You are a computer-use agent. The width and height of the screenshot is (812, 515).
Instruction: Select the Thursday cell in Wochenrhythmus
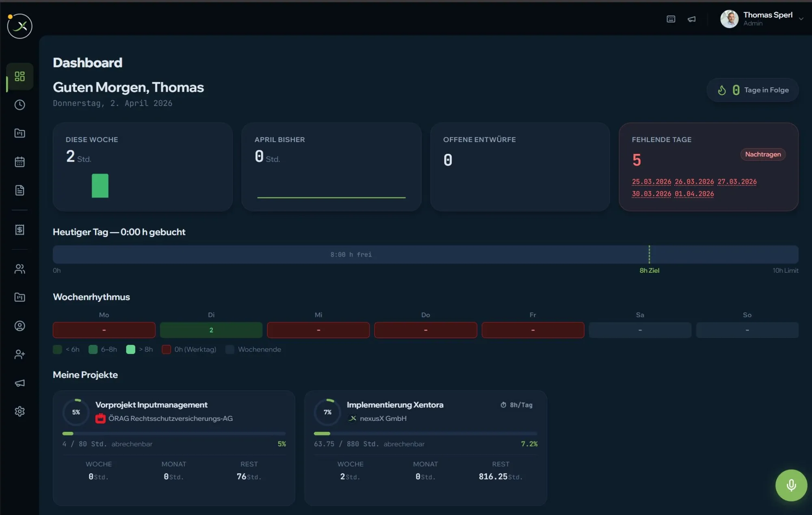coord(425,330)
